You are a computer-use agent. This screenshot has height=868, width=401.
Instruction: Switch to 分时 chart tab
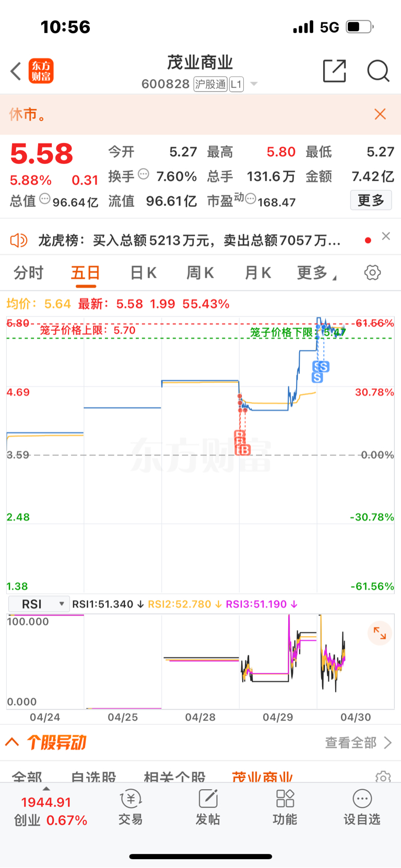click(x=29, y=272)
